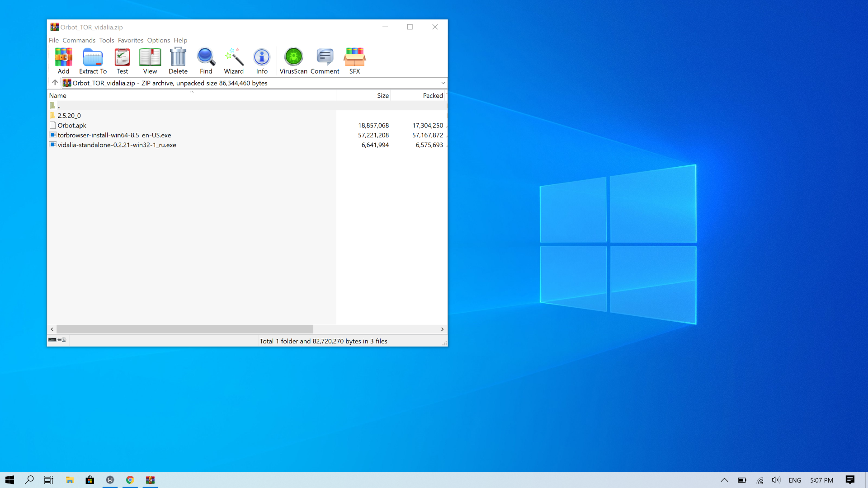Open the View file tool
This screenshot has height=488, width=868.
pyautogui.click(x=150, y=61)
